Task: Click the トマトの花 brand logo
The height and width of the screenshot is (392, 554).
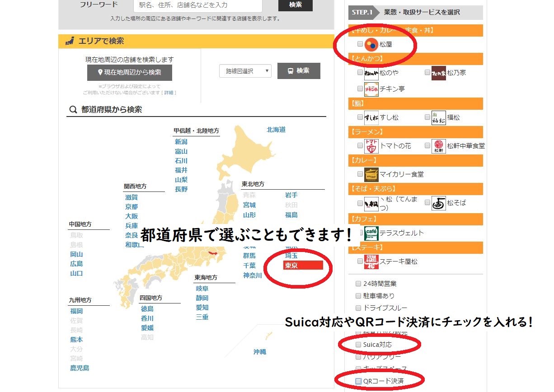Action: (371, 146)
